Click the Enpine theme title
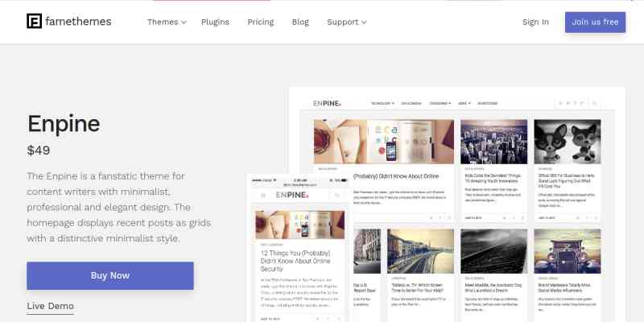The width and height of the screenshot is (644, 322). (64, 124)
